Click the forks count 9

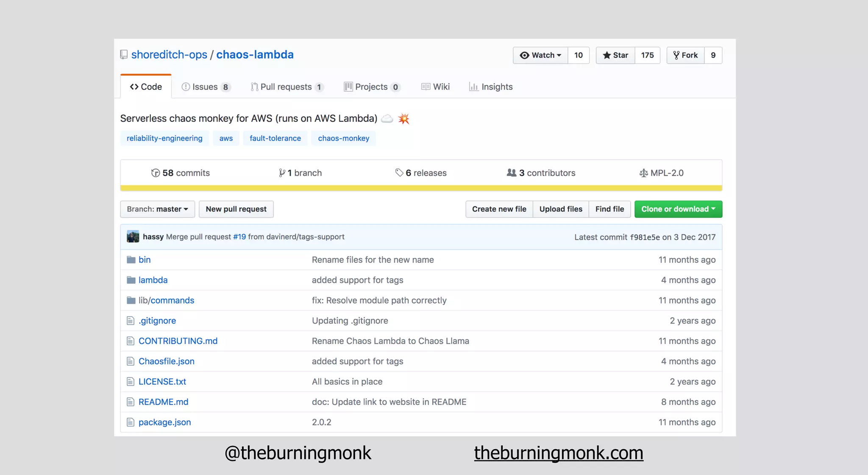713,55
